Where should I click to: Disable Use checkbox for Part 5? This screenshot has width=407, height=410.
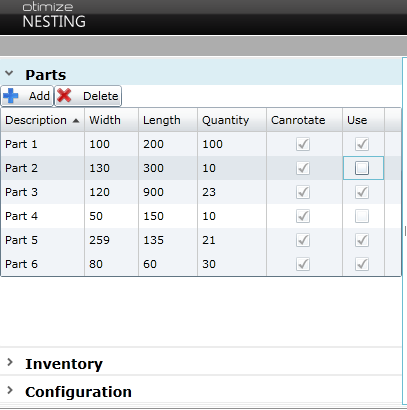pyautogui.click(x=362, y=240)
